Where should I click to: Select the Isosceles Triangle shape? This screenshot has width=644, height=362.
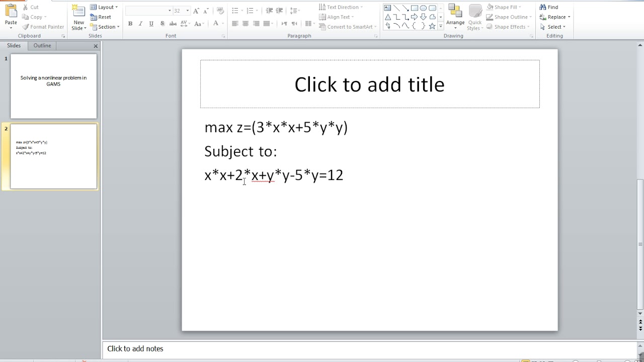(x=387, y=17)
